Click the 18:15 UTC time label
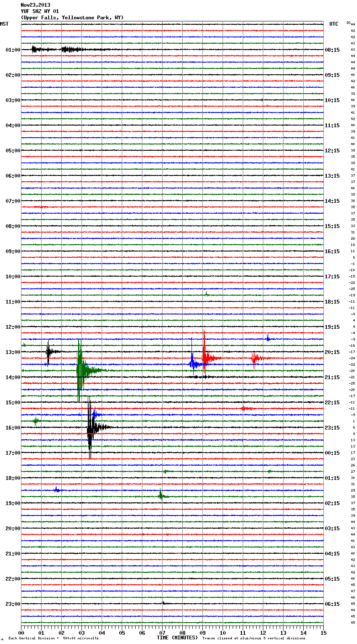 coord(332,302)
